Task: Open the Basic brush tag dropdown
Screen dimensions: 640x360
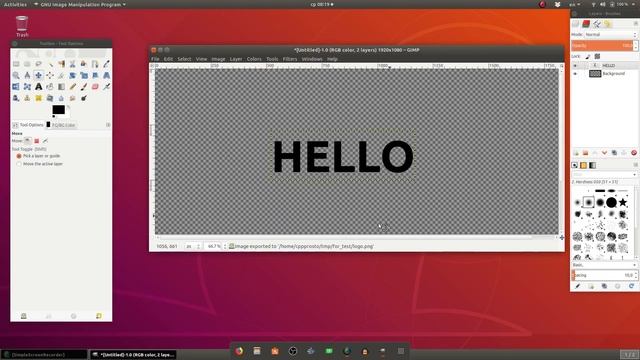Action: coord(604,265)
